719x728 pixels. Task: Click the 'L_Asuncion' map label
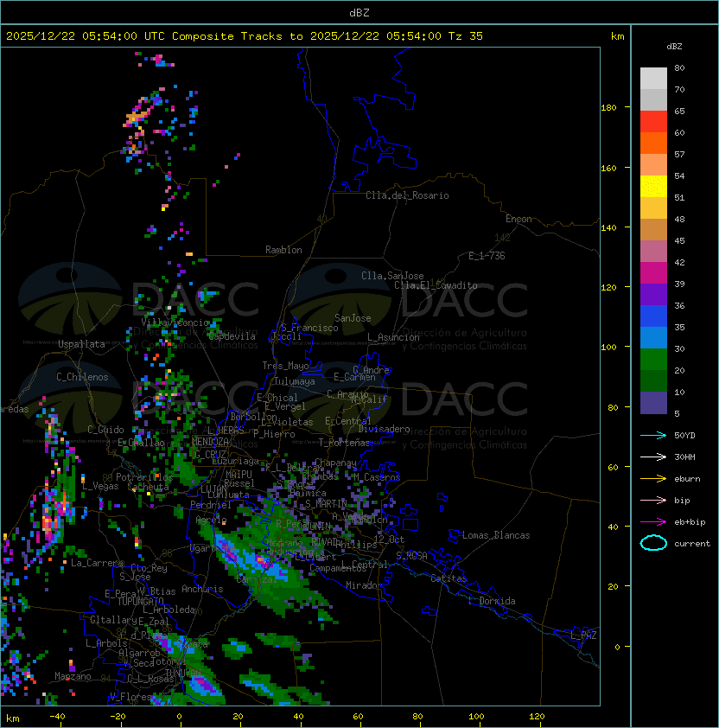(393, 337)
